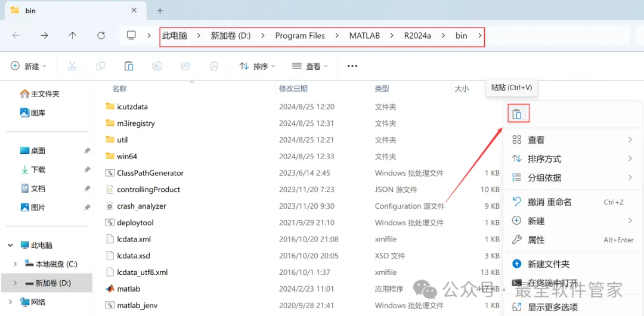Screen dimensions: 644x316
Task: Click Paste icon in the context menu
Action: [518, 114]
